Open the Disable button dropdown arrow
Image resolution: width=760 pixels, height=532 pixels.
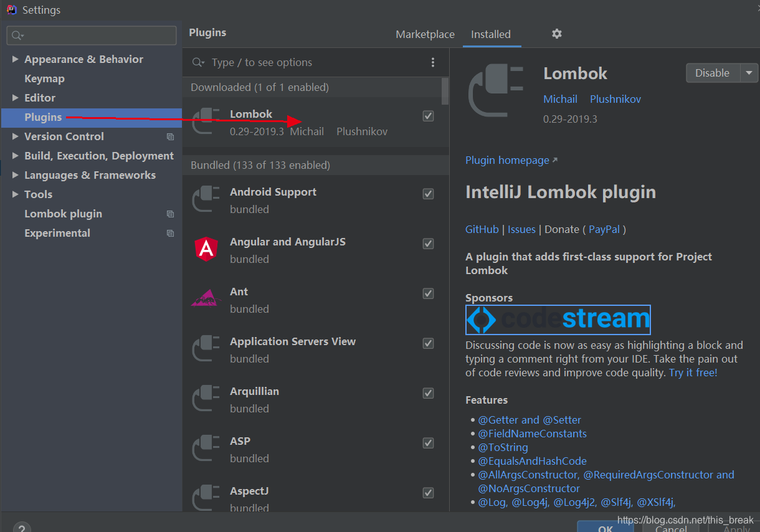749,73
